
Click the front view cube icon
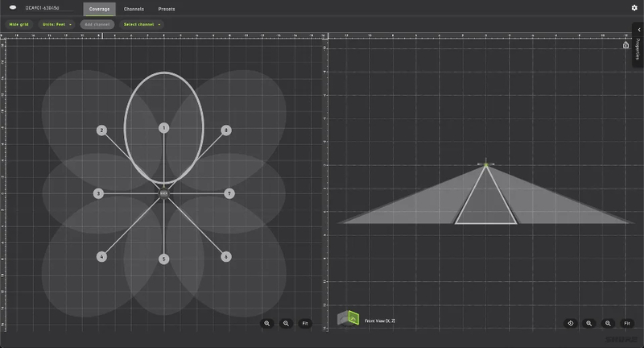coord(347,319)
